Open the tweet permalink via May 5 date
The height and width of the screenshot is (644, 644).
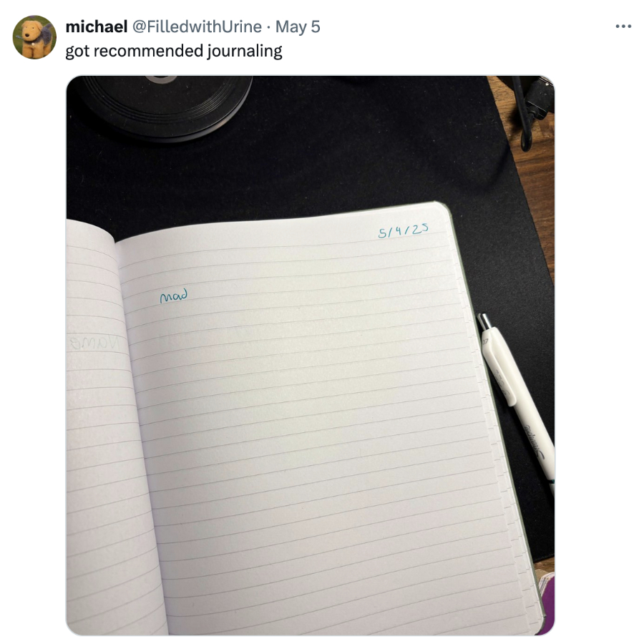298,26
